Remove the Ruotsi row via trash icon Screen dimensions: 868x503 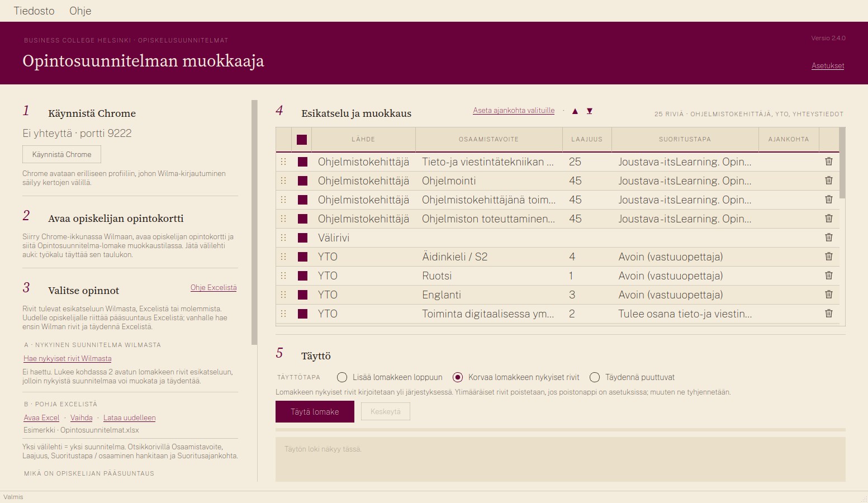829,276
